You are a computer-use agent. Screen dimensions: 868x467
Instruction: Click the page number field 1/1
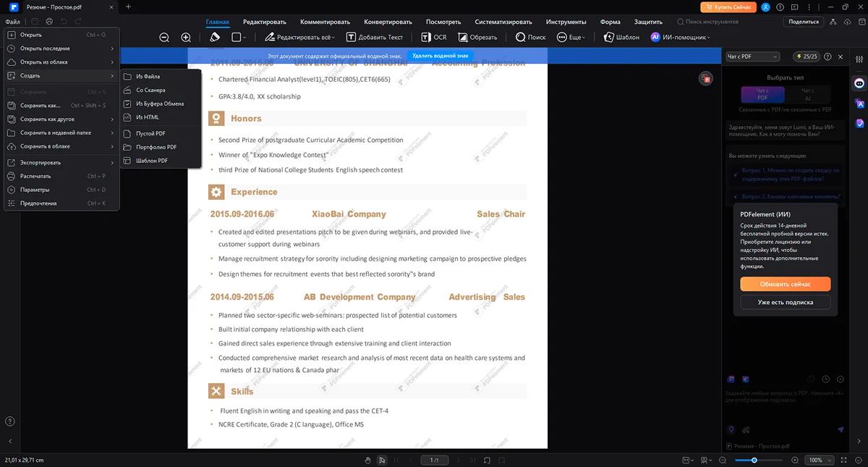coord(435,460)
